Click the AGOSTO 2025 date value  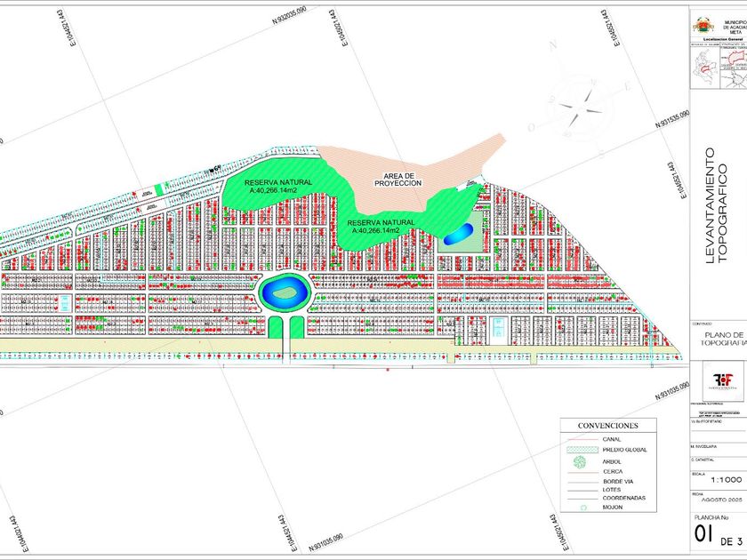(722, 500)
